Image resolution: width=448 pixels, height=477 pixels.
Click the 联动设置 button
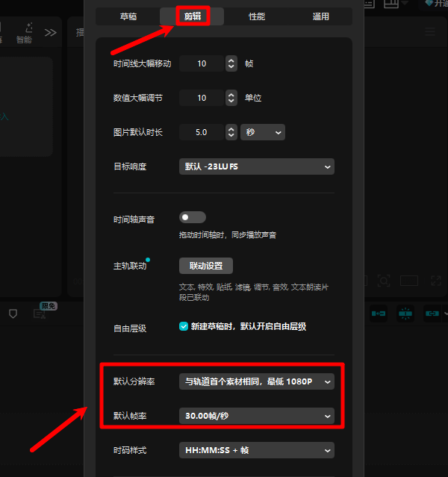pyautogui.click(x=206, y=266)
